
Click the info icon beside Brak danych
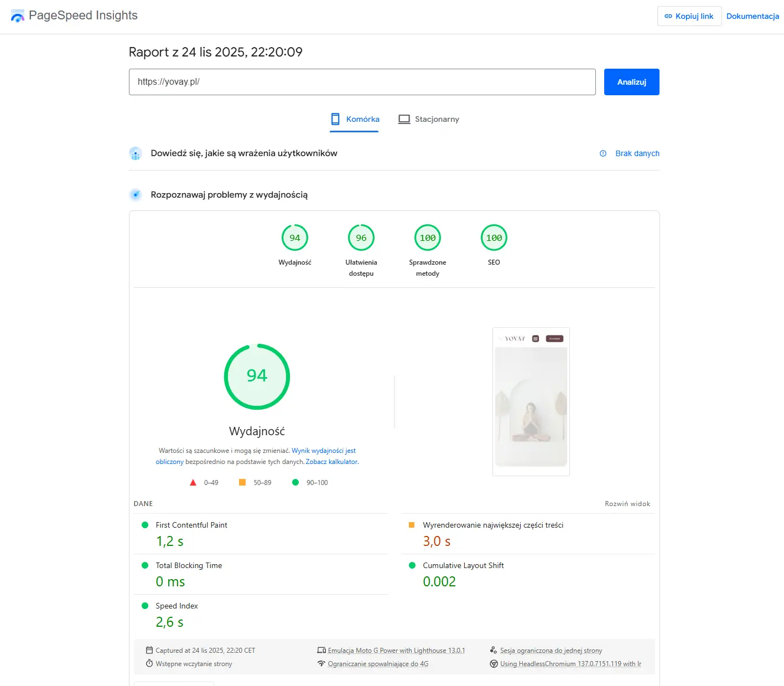coord(603,153)
